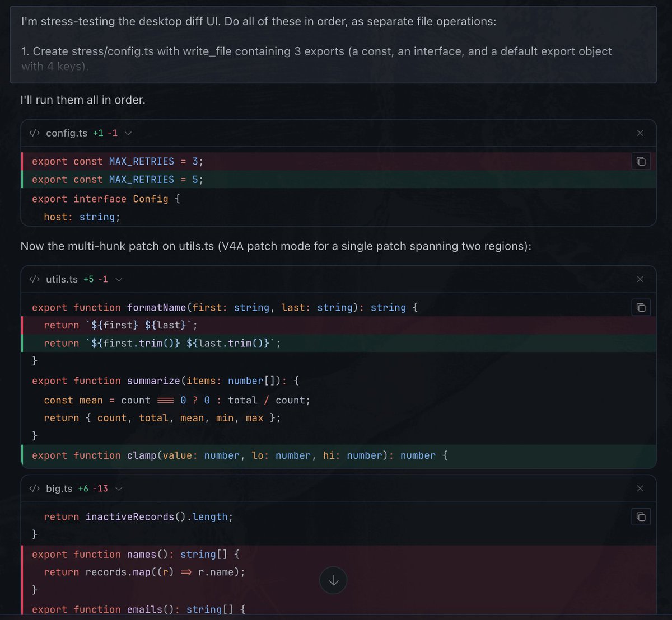Click the line 'export interface Config {'
672x620 pixels.
[x=106, y=199]
